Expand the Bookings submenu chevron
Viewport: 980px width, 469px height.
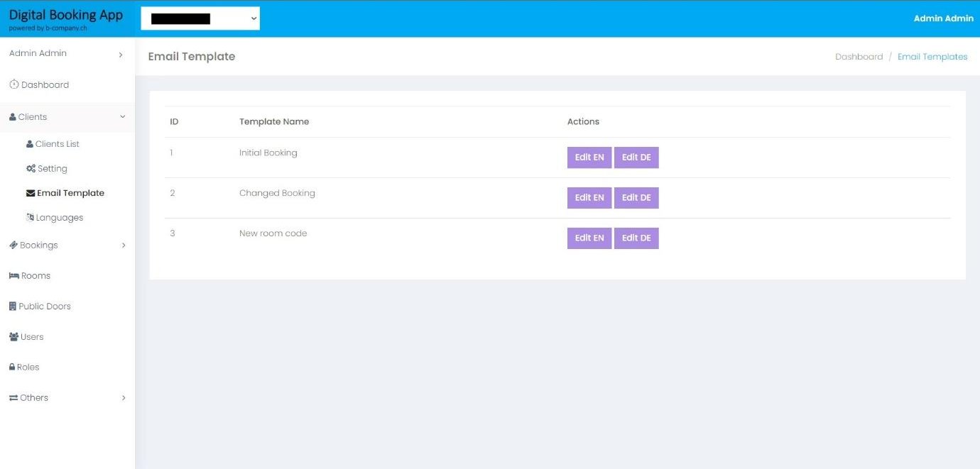pos(124,245)
